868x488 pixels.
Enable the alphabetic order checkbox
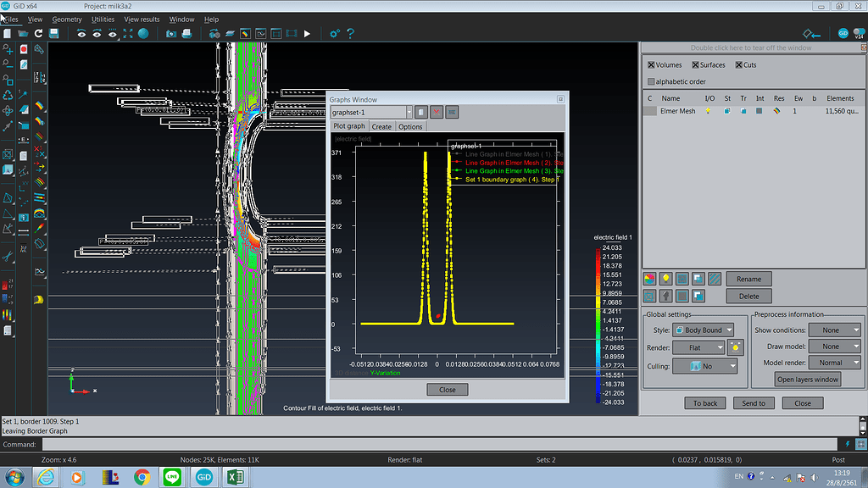pyautogui.click(x=651, y=81)
